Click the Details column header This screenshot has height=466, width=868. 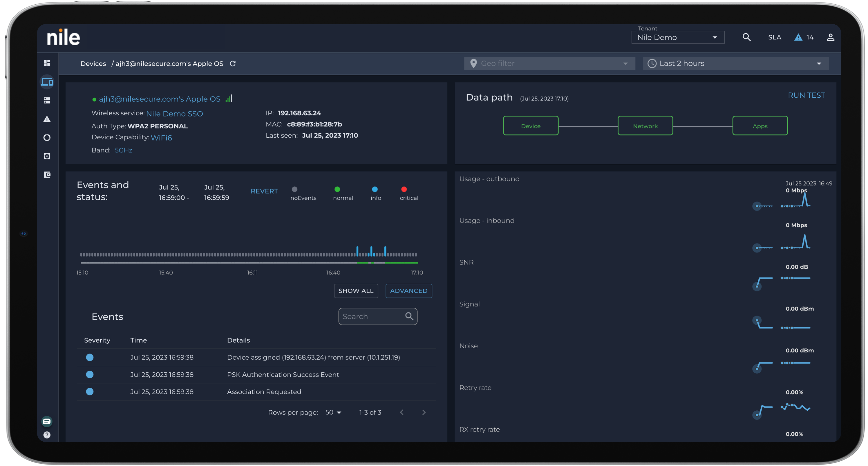tap(238, 340)
